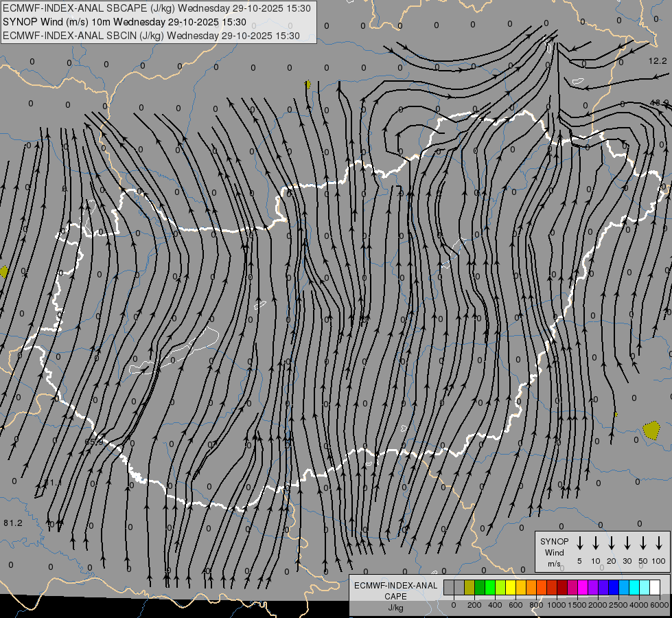The width and height of the screenshot is (672, 618).
Task: Pick the dark red CAPE legend swatch
Action: [x=562, y=587]
